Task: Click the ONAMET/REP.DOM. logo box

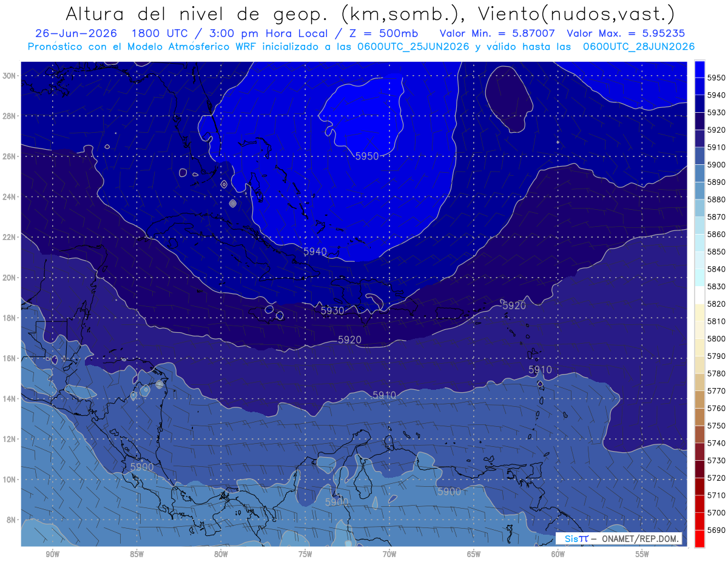Action: [619, 538]
